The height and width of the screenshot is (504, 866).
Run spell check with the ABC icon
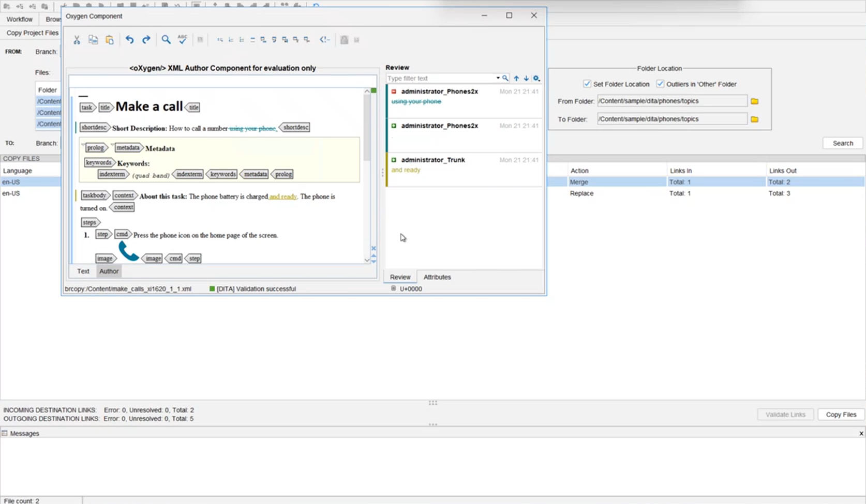182,39
